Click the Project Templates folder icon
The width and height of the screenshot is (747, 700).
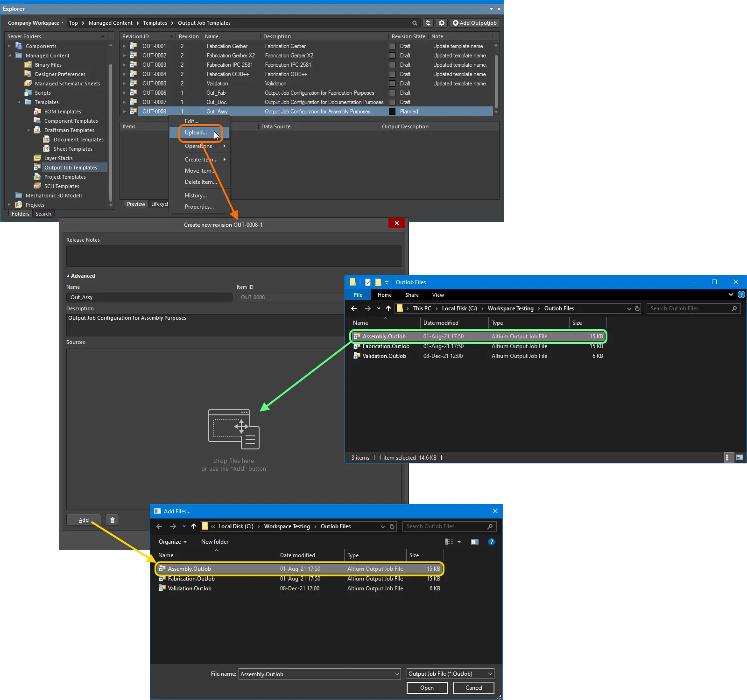(37, 177)
